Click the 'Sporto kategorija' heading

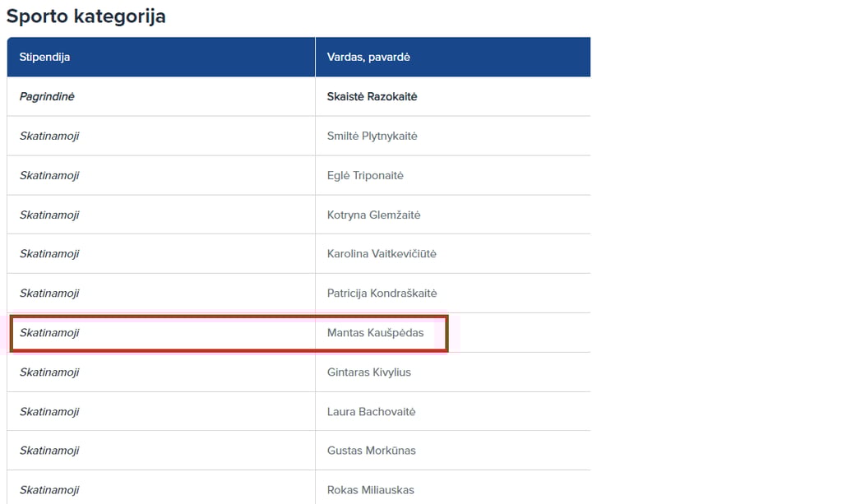coord(86,16)
